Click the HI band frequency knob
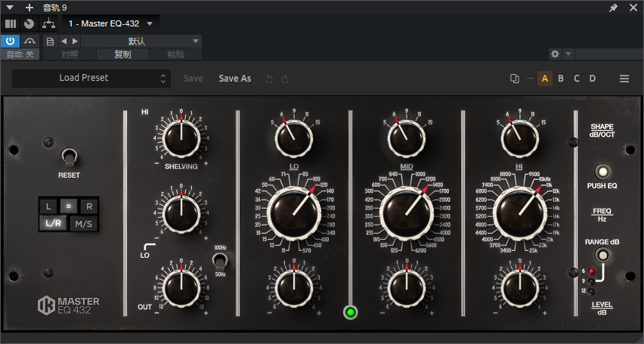644x344 pixels. point(519,214)
